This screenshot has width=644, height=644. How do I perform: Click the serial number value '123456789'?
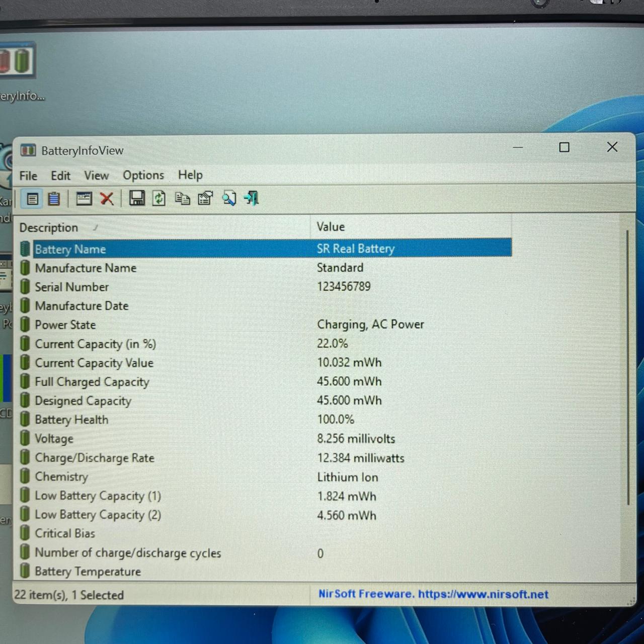pos(344,287)
